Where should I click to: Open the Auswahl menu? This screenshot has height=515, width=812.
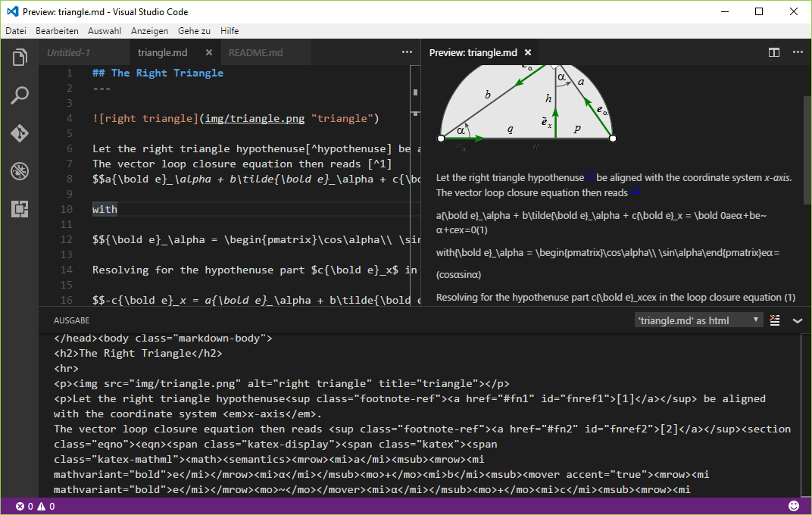pyautogui.click(x=105, y=31)
